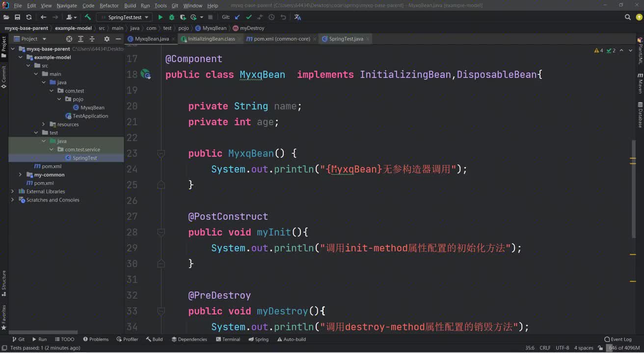Click the Git update project arrow

pos(238,17)
